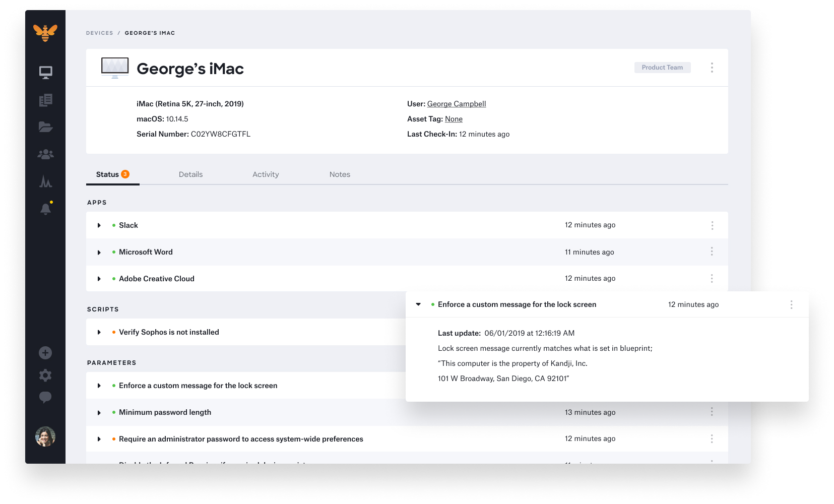Expand the Enforce a custom message row in list
The width and height of the screenshot is (834, 504).
pyautogui.click(x=99, y=386)
